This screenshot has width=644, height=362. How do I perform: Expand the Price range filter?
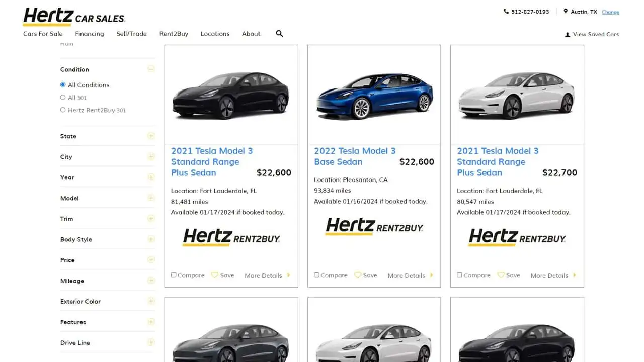click(x=151, y=260)
